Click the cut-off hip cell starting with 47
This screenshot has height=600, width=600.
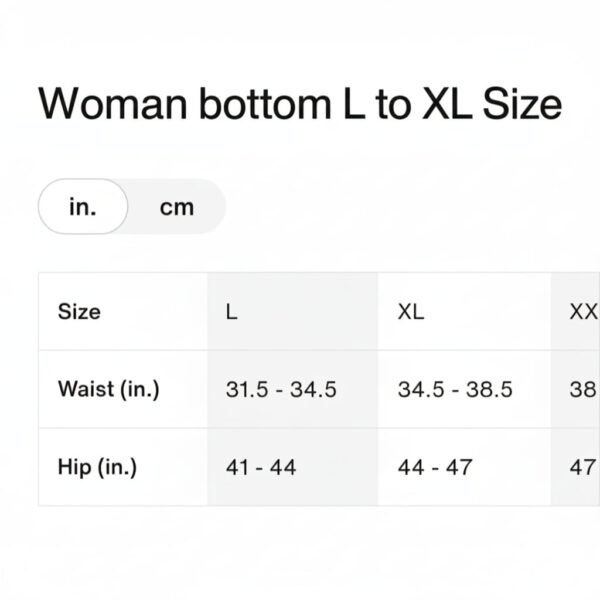[x=582, y=467]
